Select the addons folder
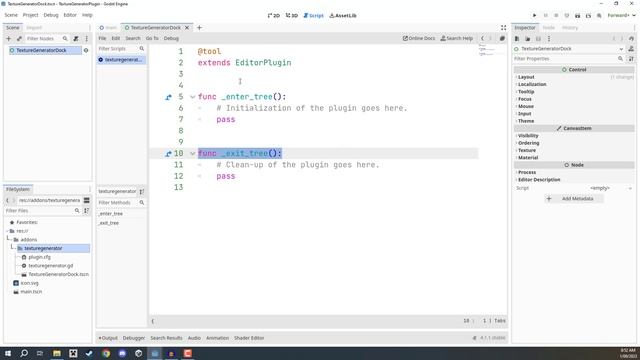 (x=29, y=240)
